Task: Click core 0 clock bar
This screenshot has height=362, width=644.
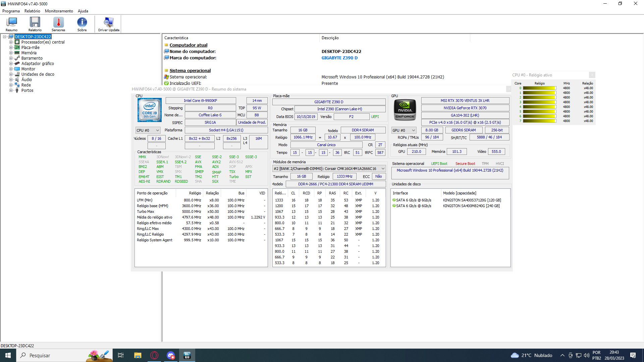Action: coord(539,88)
